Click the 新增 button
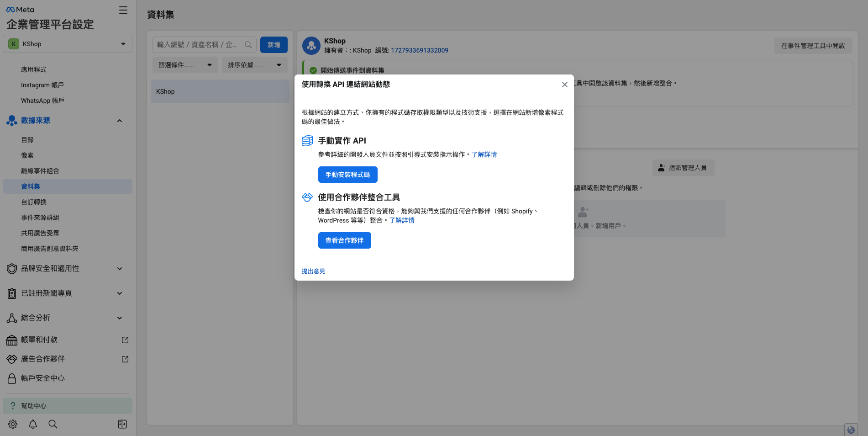 tap(274, 45)
